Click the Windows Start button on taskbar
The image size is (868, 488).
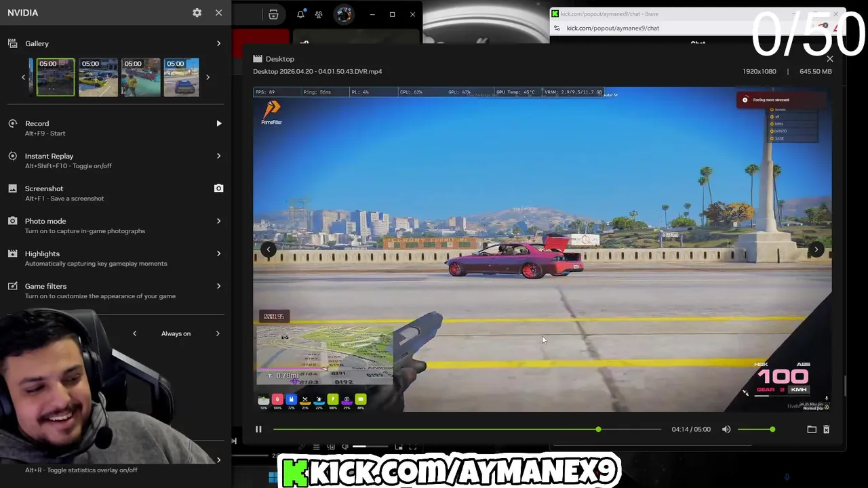point(273,479)
